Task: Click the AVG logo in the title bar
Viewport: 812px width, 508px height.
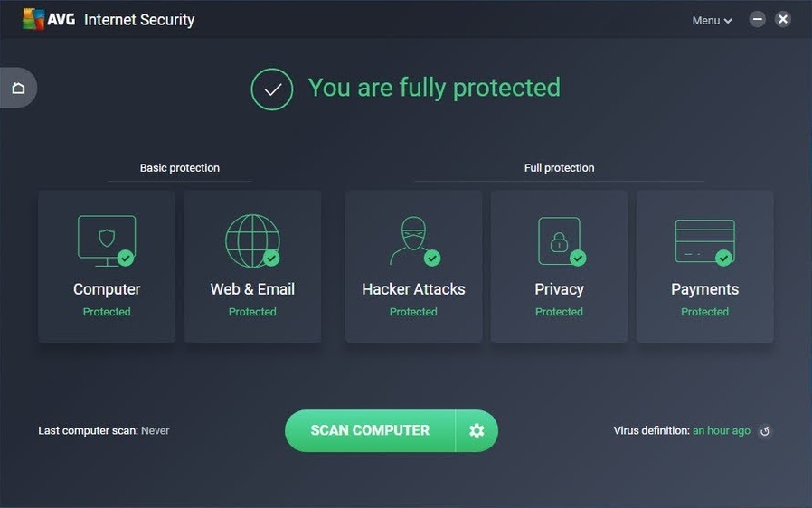Action: pos(49,19)
